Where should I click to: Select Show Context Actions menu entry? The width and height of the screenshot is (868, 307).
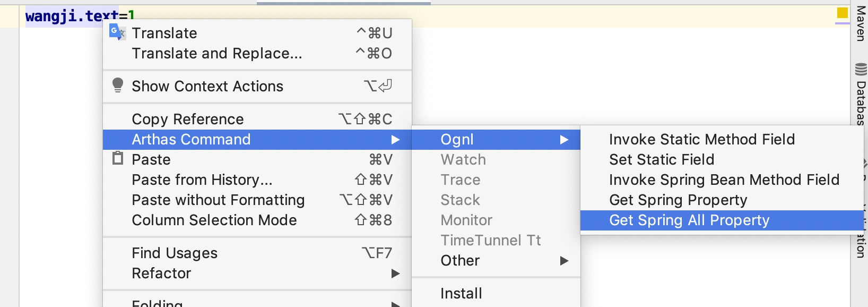tap(257, 86)
